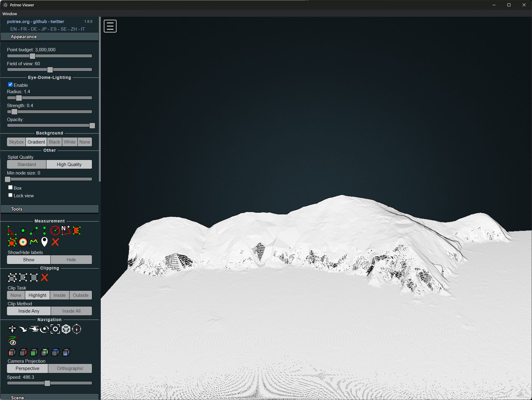The image size is (532, 400).
Task: Collapse the Appearance section header
Action: point(49,37)
